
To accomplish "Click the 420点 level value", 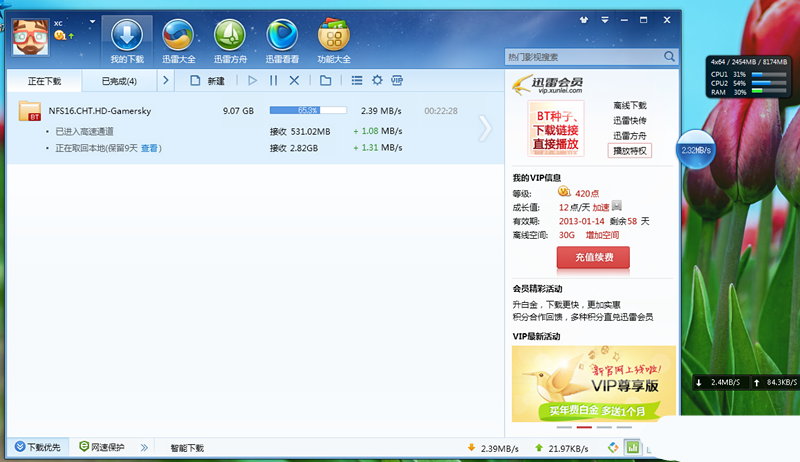I will pos(587,194).
